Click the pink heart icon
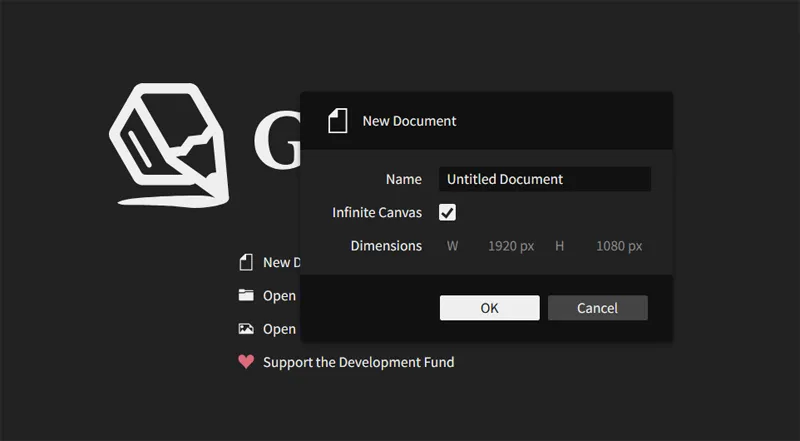Image resolution: width=800 pixels, height=441 pixels. [246, 362]
